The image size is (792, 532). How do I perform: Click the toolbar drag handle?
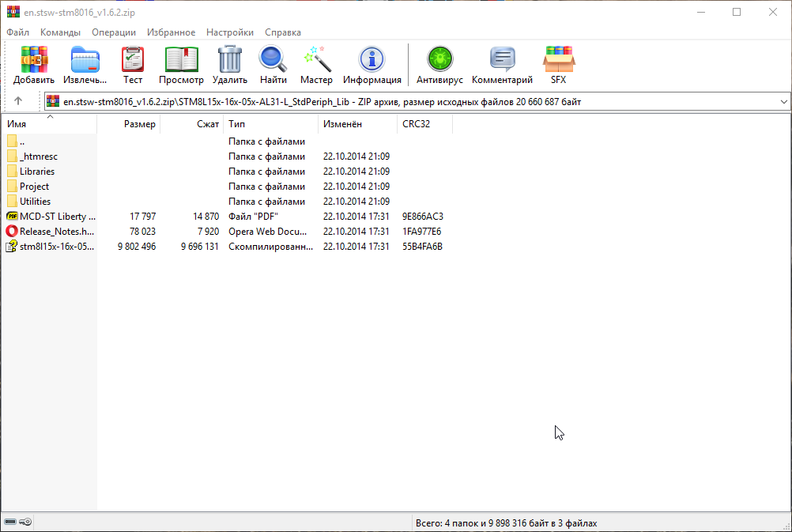click(5, 64)
